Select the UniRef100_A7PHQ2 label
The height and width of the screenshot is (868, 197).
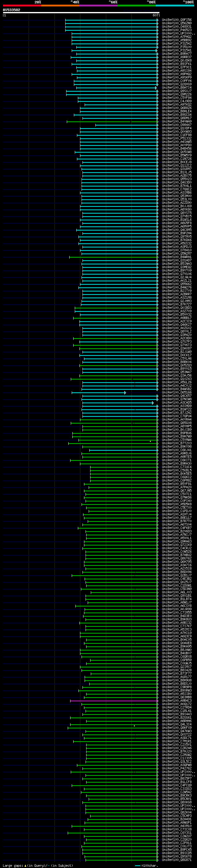click(x=177, y=37)
